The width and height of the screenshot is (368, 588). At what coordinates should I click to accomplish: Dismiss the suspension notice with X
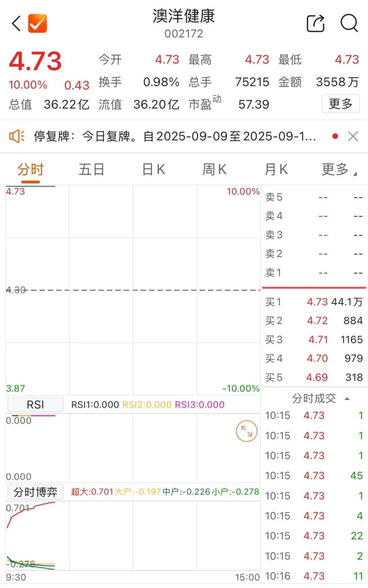click(x=353, y=137)
